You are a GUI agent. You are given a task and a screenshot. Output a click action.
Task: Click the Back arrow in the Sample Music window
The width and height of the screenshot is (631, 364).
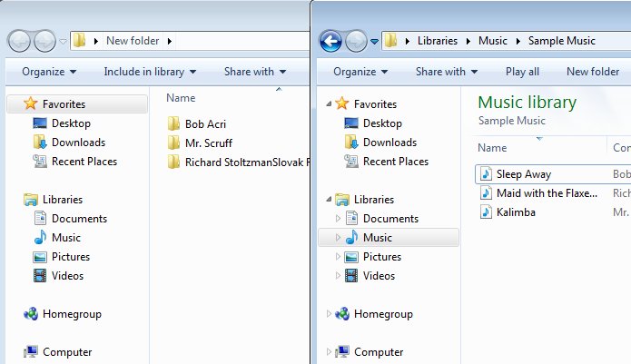[x=330, y=41]
